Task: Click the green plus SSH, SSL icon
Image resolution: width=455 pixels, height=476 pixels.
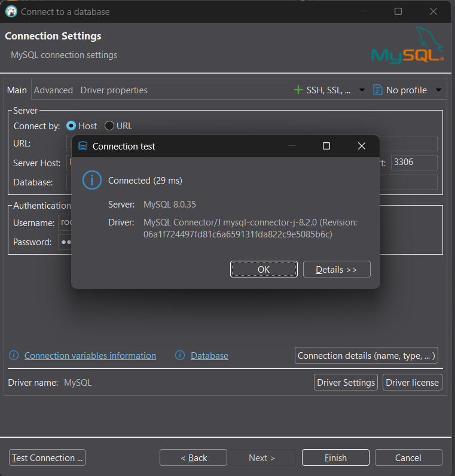Action: tap(298, 90)
